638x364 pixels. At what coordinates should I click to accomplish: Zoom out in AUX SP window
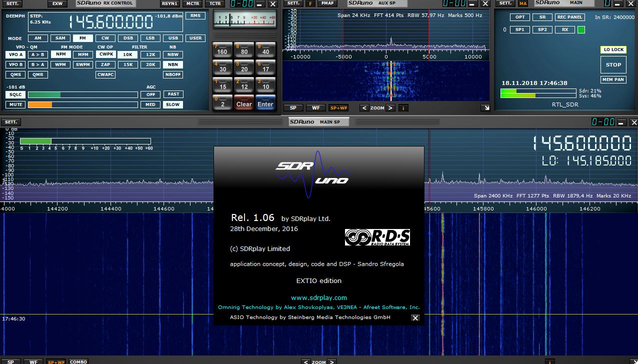click(364, 107)
